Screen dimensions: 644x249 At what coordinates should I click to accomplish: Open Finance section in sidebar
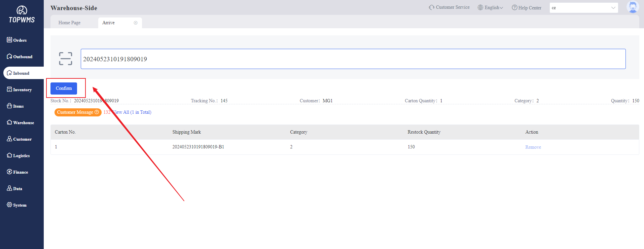pyautogui.click(x=17, y=172)
